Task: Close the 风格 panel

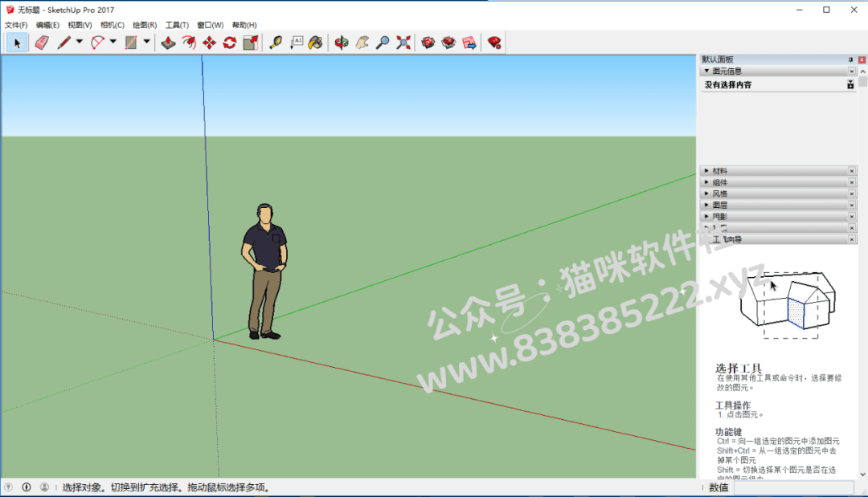Action: [x=852, y=194]
